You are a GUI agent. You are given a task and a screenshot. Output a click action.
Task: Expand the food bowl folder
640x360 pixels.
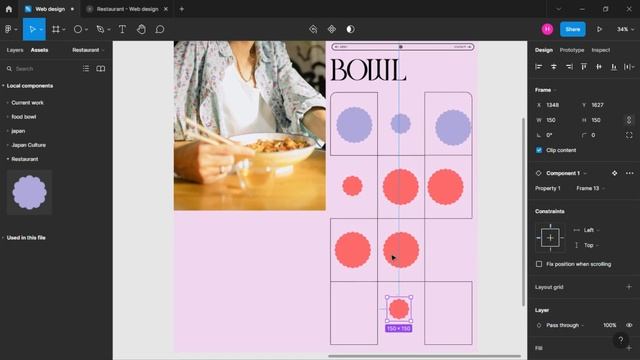(23, 117)
